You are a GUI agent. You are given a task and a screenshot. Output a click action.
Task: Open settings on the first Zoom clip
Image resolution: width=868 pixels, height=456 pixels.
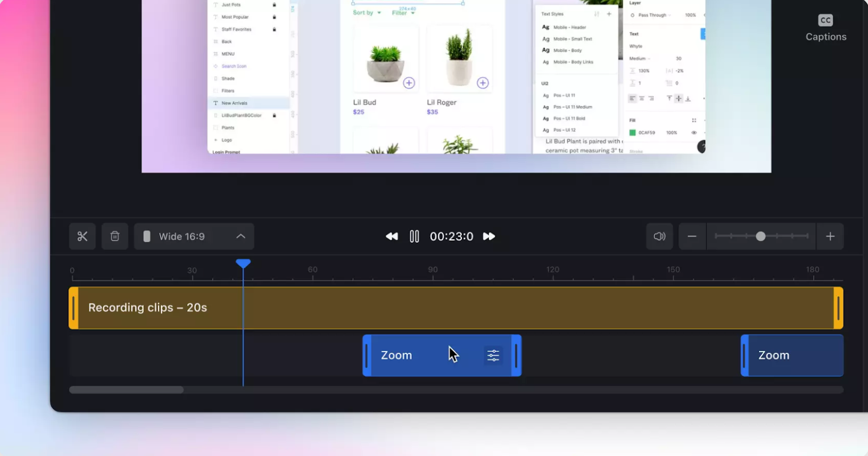tap(493, 355)
